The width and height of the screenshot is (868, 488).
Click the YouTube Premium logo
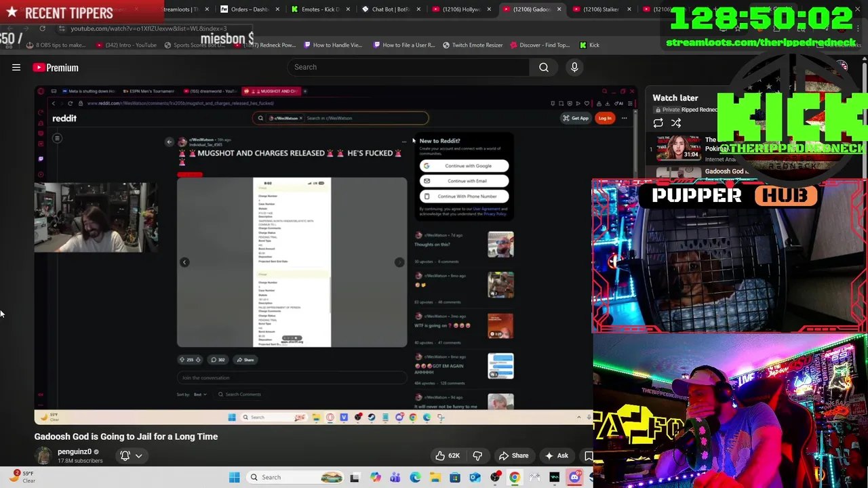(x=56, y=67)
